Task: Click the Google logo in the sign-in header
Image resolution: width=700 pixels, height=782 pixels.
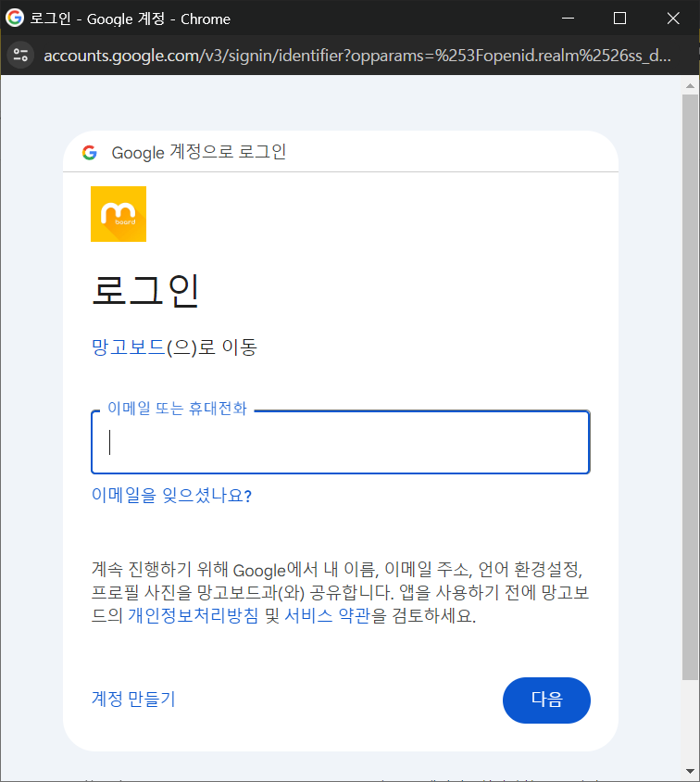Action: click(90, 153)
